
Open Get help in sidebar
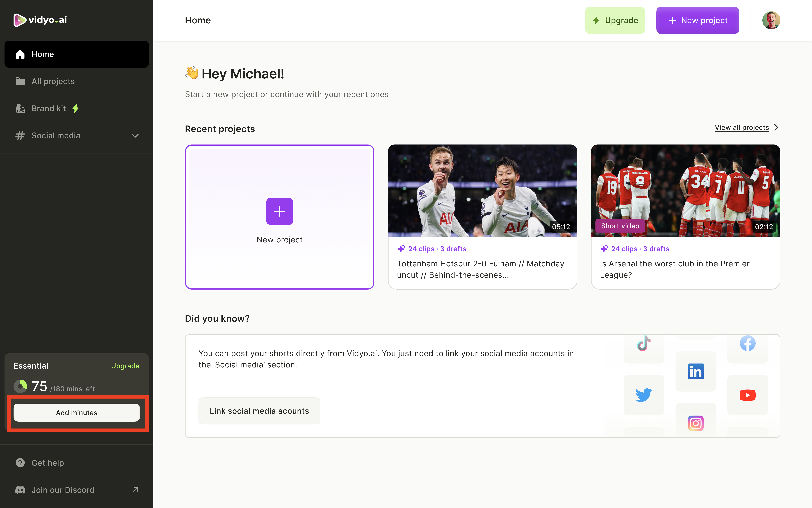tap(77, 463)
